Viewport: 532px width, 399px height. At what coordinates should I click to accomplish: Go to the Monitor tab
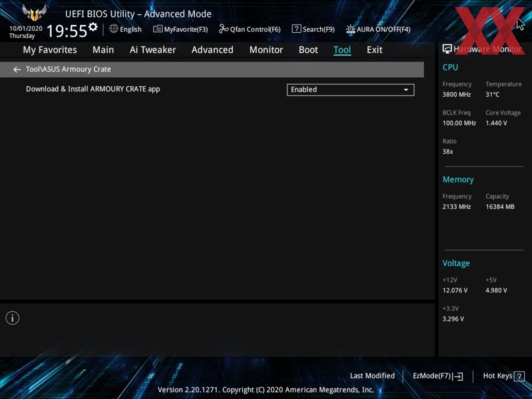point(266,50)
